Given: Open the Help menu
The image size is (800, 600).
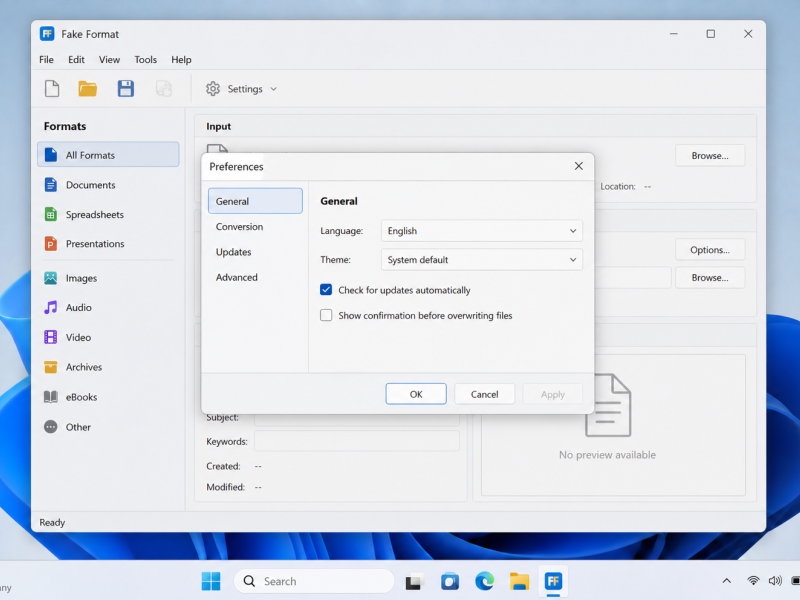Looking at the screenshot, I should (181, 60).
